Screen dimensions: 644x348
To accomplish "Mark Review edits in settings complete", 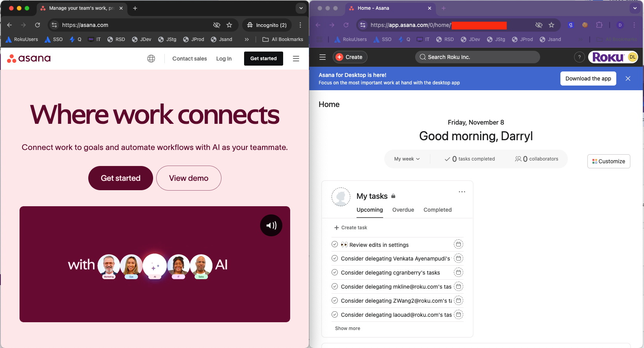I will pyautogui.click(x=335, y=244).
